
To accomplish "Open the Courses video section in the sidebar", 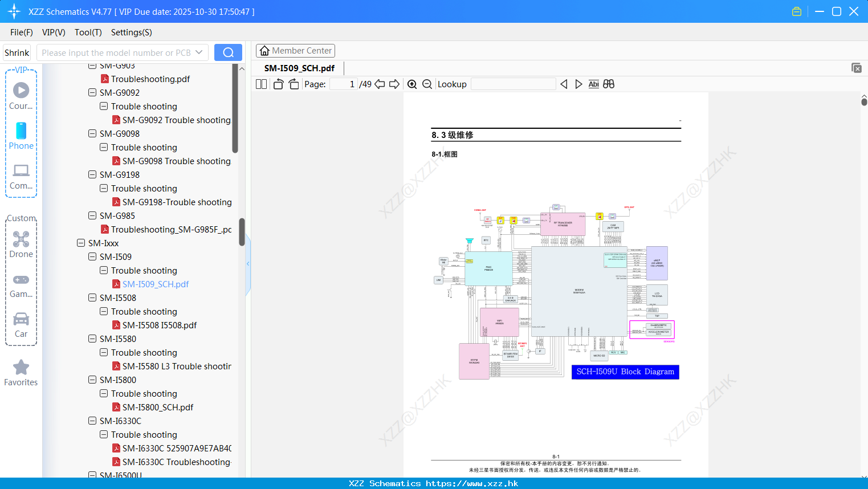I will click(x=21, y=96).
